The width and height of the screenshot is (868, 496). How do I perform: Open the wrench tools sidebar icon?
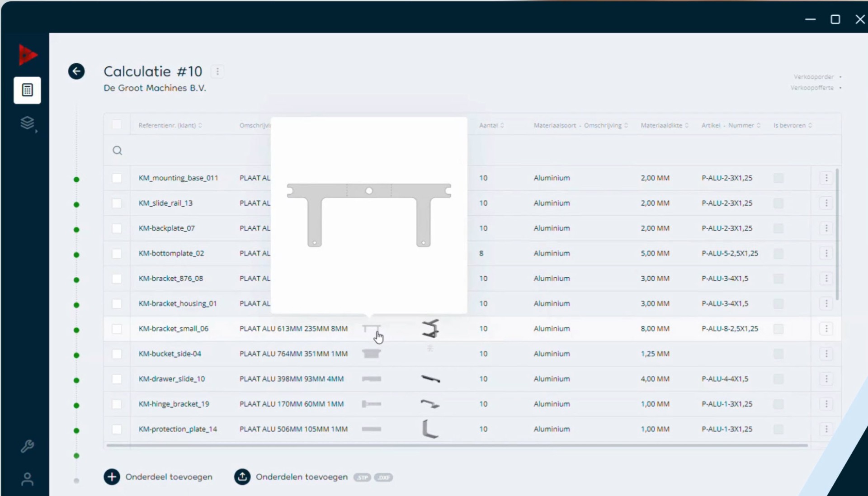[x=27, y=447]
